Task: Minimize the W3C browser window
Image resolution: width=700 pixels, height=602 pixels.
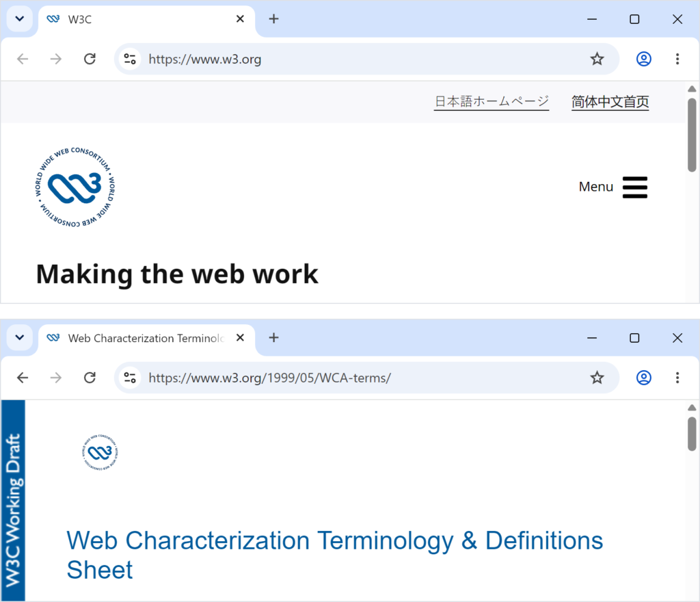Action: pyautogui.click(x=592, y=19)
